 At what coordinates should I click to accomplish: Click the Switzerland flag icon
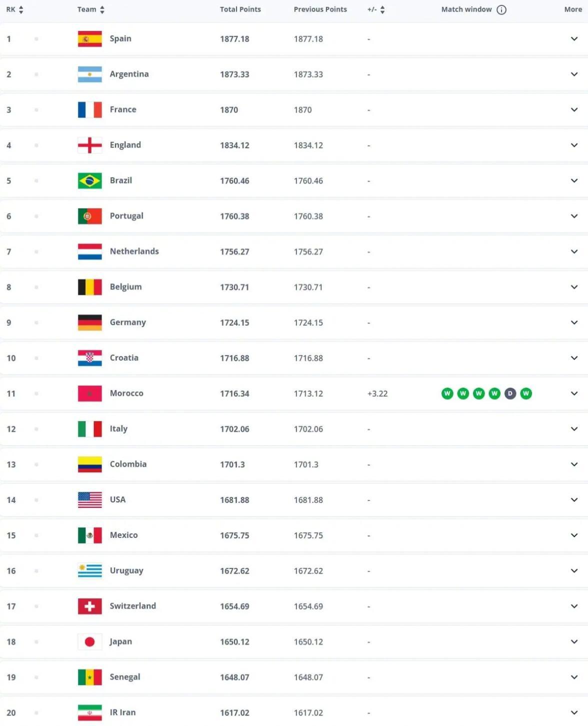point(90,606)
